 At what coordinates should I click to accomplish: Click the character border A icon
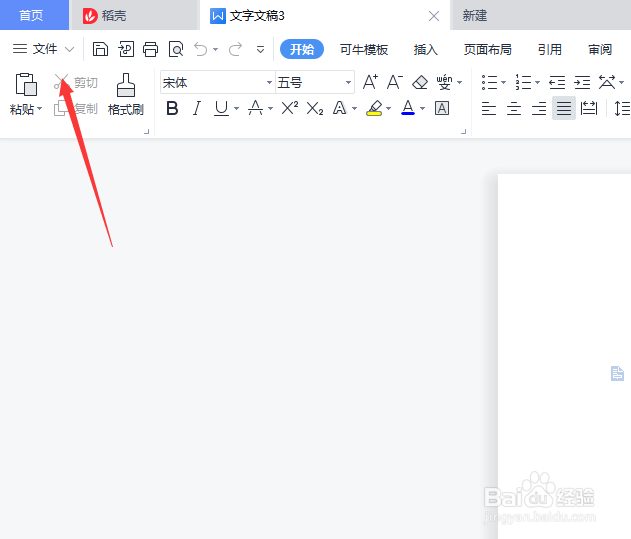442,108
